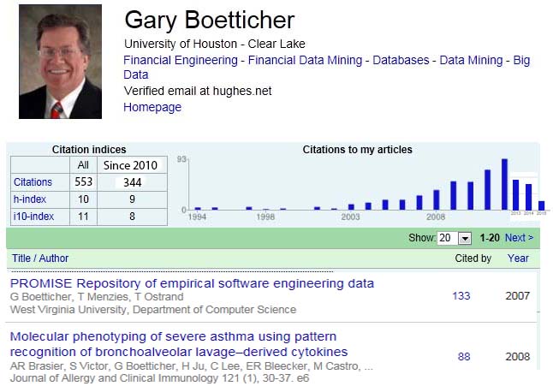Sort by Title / Author header
This screenshot has height=392, width=553.
40,258
